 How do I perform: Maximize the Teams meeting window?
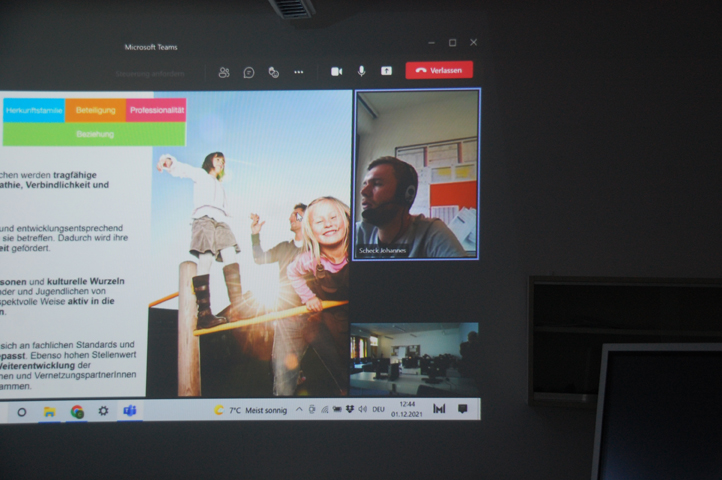tap(453, 42)
